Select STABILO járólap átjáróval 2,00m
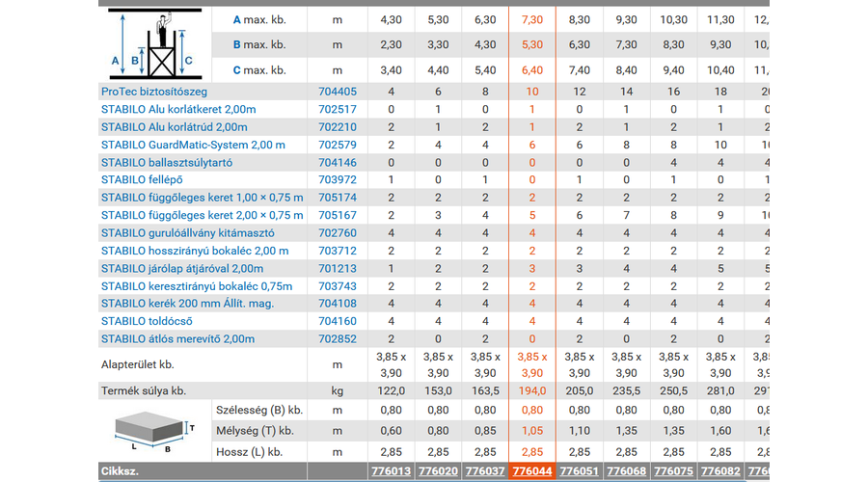The height and width of the screenshot is (482, 868). pyautogui.click(x=182, y=269)
